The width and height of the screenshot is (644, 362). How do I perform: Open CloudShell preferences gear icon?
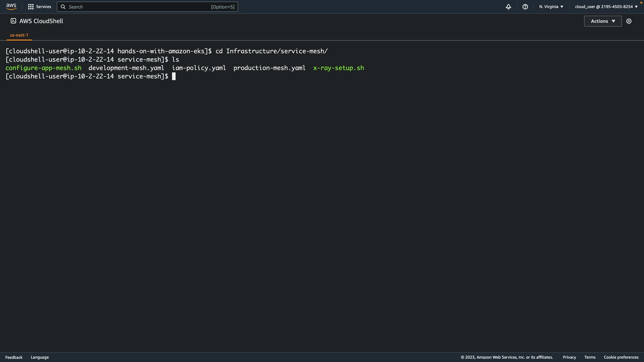[x=629, y=21]
